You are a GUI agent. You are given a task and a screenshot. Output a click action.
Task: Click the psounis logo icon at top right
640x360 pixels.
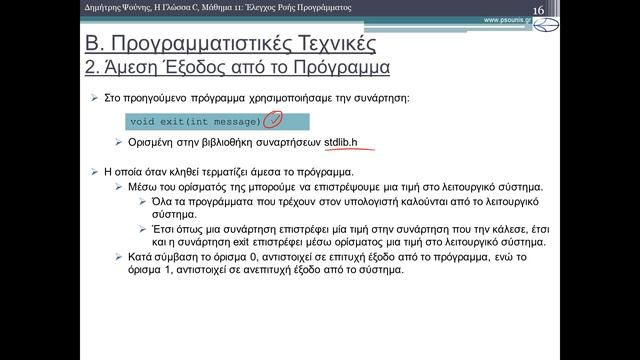pos(546,25)
